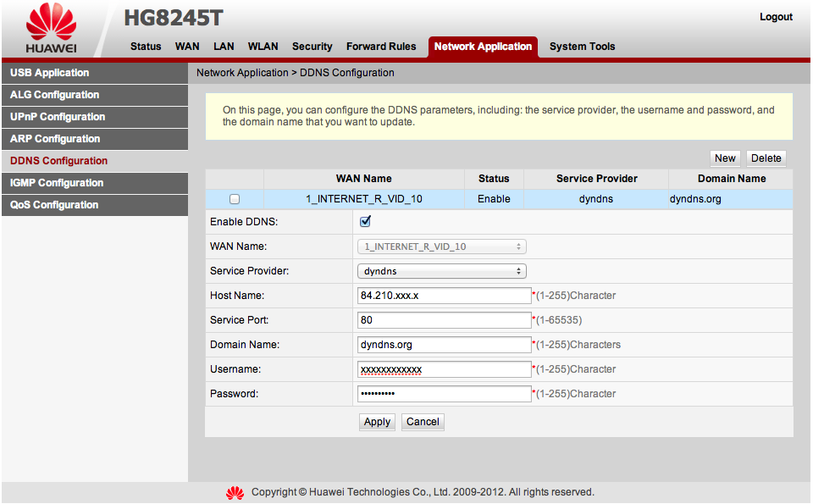
Task: Open the System Tools tab
Action: 583,47
